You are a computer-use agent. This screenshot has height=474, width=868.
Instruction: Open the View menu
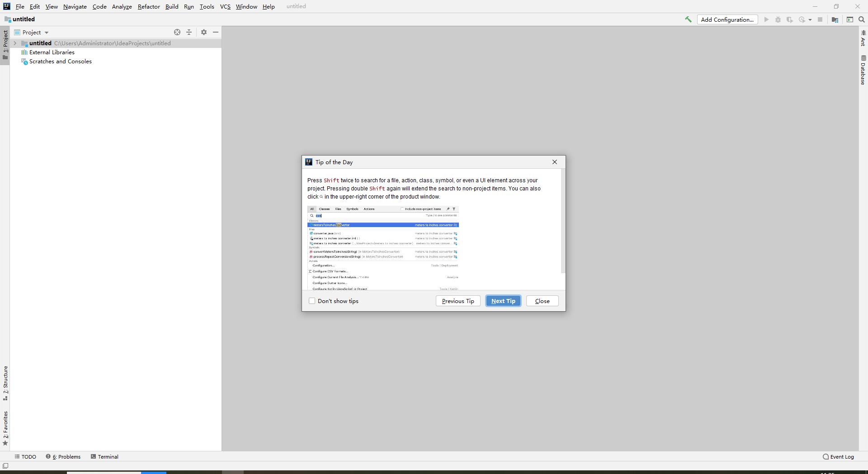[52, 6]
